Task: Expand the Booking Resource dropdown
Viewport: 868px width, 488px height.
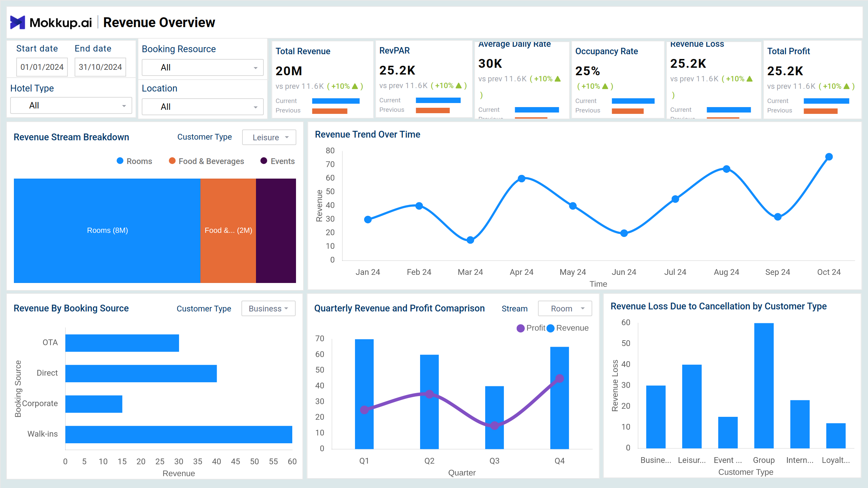Action: pos(202,67)
